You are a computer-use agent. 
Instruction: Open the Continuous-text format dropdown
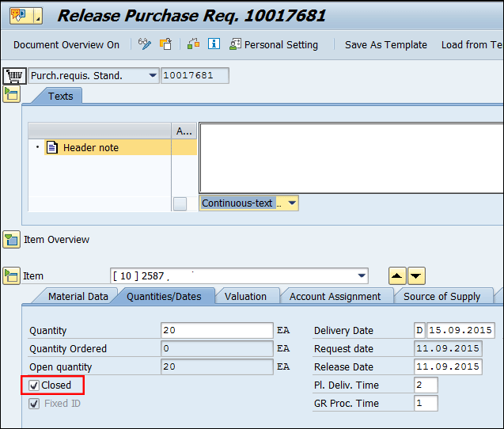click(292, 203)
